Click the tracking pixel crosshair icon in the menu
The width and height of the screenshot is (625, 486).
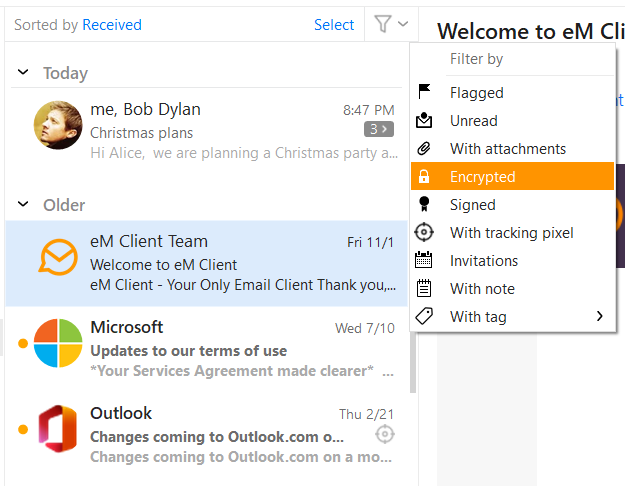coord(424,232)
